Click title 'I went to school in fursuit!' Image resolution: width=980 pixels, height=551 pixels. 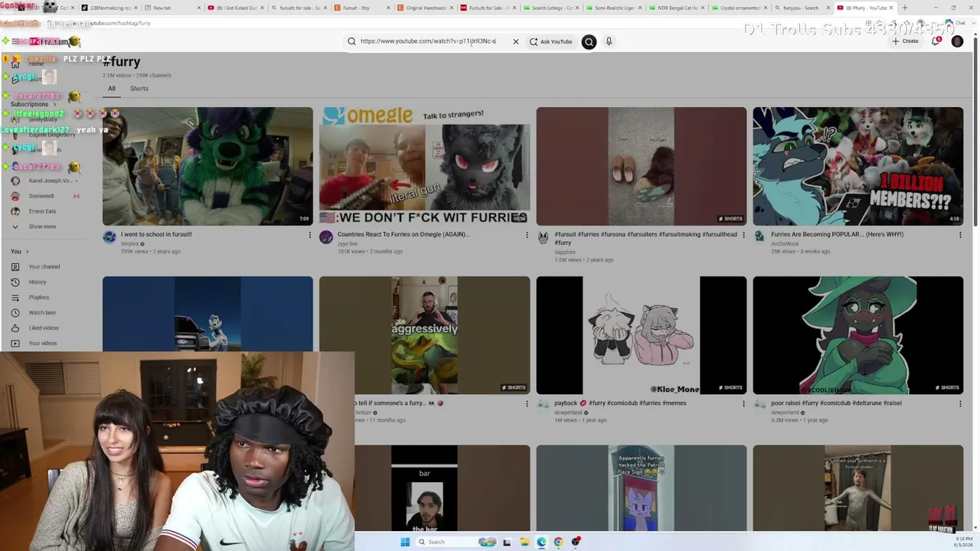pyautogui.click(x=156, y=234)
